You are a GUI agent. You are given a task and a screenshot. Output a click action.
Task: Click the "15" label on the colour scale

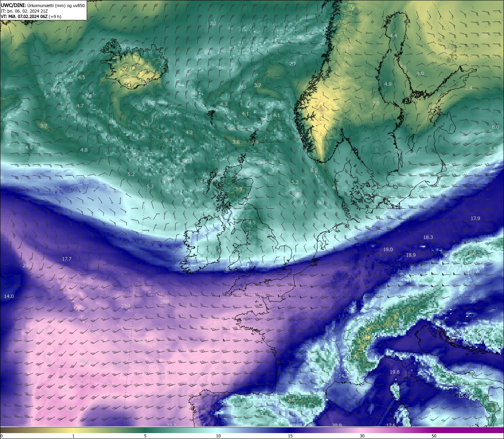[290, 436]
